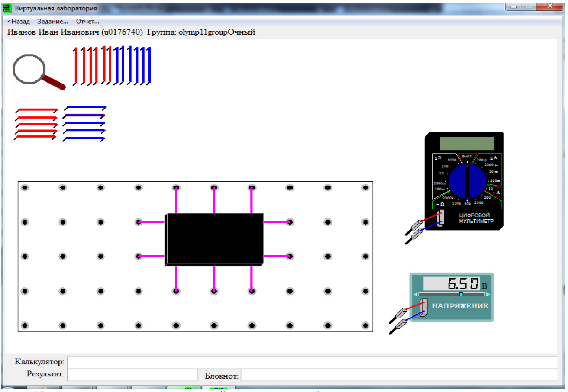
Task: Increase voltage with slider's right arrow
Action: (488, 294)
